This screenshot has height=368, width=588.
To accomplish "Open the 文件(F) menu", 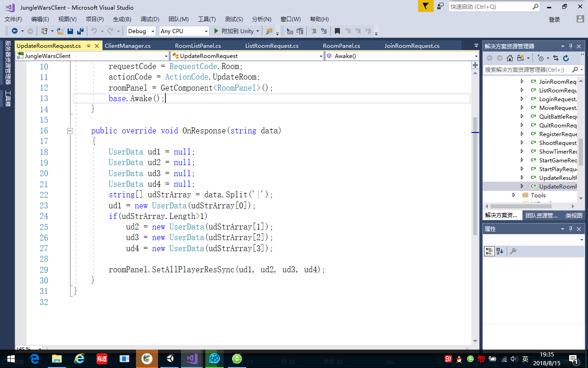I will (13, 19).
